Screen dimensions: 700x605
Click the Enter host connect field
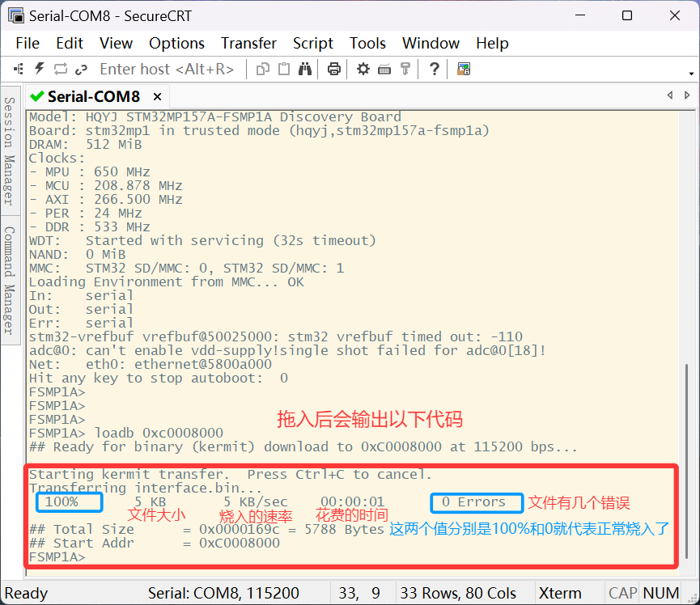167,70
